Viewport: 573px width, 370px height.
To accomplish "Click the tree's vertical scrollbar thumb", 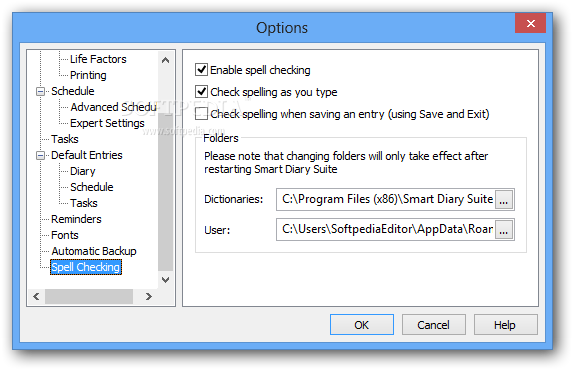I will point(166,192).
